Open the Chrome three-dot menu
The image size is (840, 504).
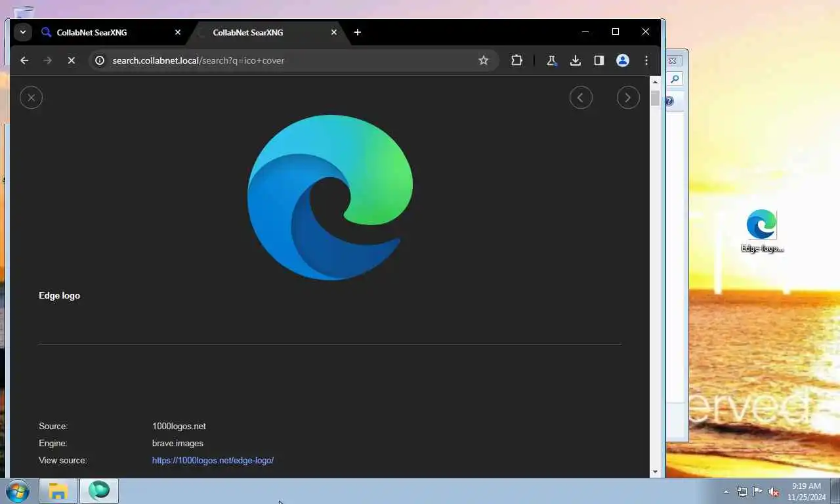(x=646, y=60)
